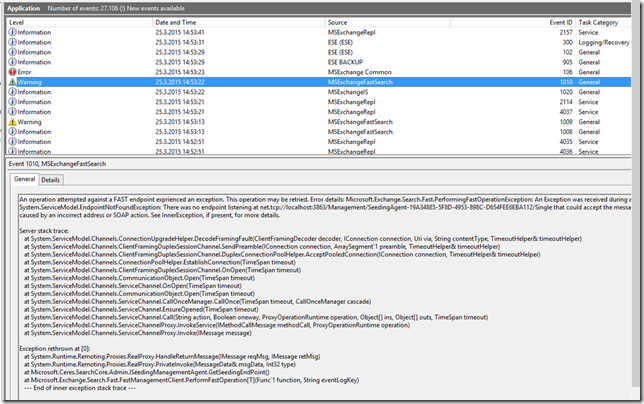Click the information icon of event 2157

tap(13, 32)
